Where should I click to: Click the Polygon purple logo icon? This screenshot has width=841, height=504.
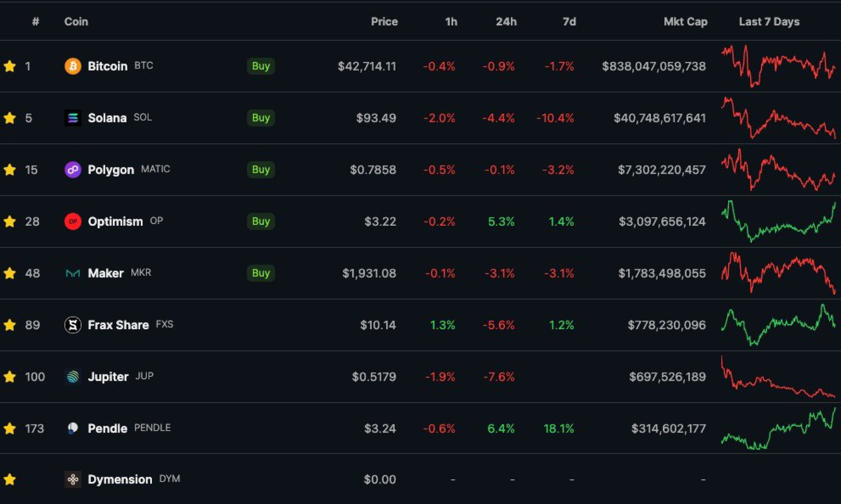pyautogui.click(x=73, y=170)
